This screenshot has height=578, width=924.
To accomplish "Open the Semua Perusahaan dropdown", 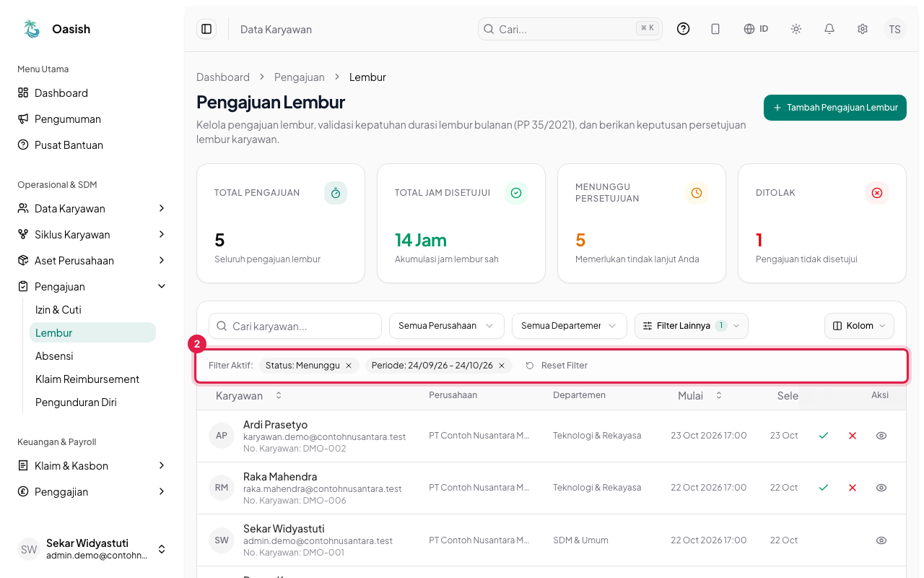I will [447, 326].
